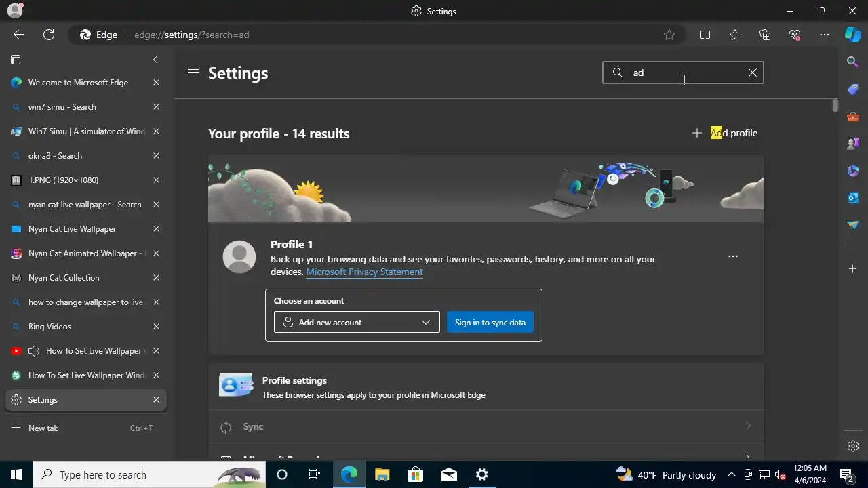Open a New tab
868x488 pixels.
coord(85,428)
